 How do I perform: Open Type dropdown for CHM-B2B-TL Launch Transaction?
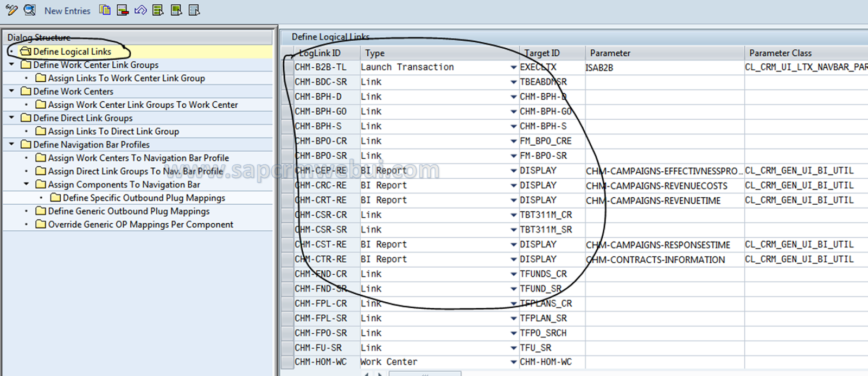point(513,68)
